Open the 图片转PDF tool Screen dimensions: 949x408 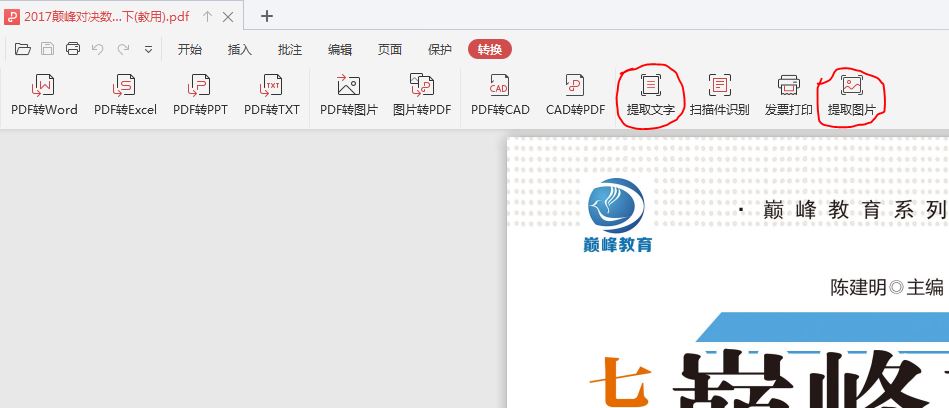pyautogui.click(x=422, y=95)
